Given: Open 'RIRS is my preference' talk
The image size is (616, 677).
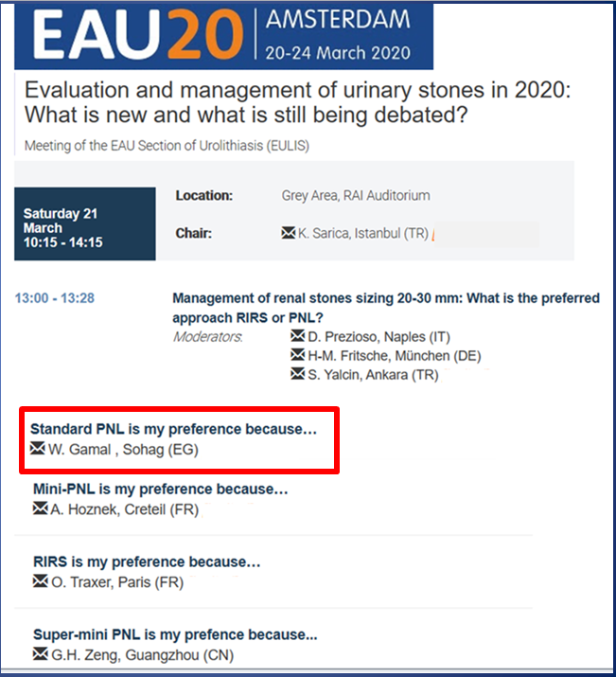Looking at the screenshot, I should coord(147,562).
